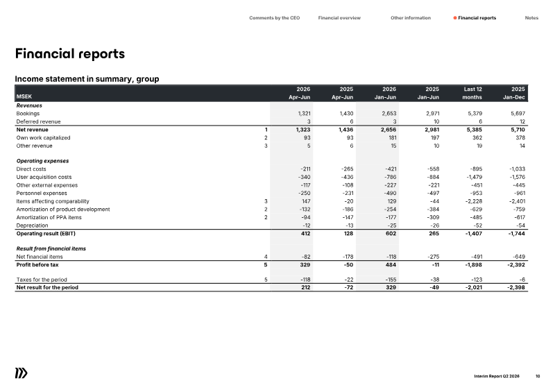Image resolution: width=555 pixels, height=392 pixels.
Task: Click note 3 beside Items affecting comparability
Action: coord(266,201)
